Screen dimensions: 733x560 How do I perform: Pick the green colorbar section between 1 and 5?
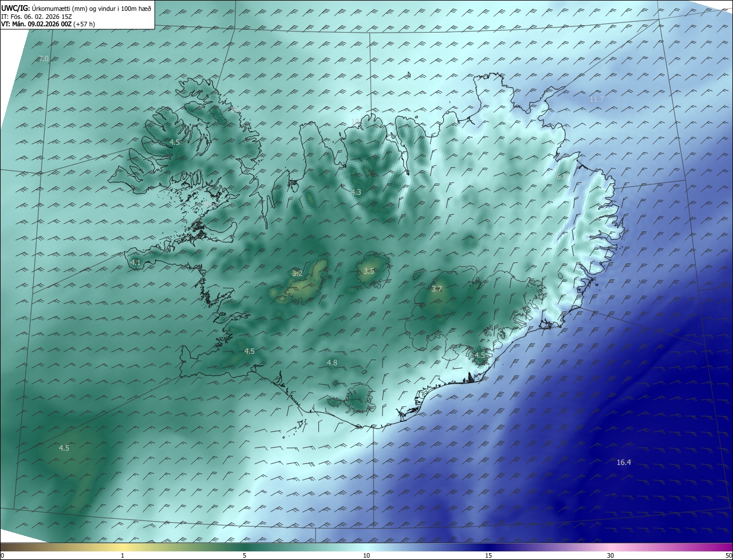183,547
